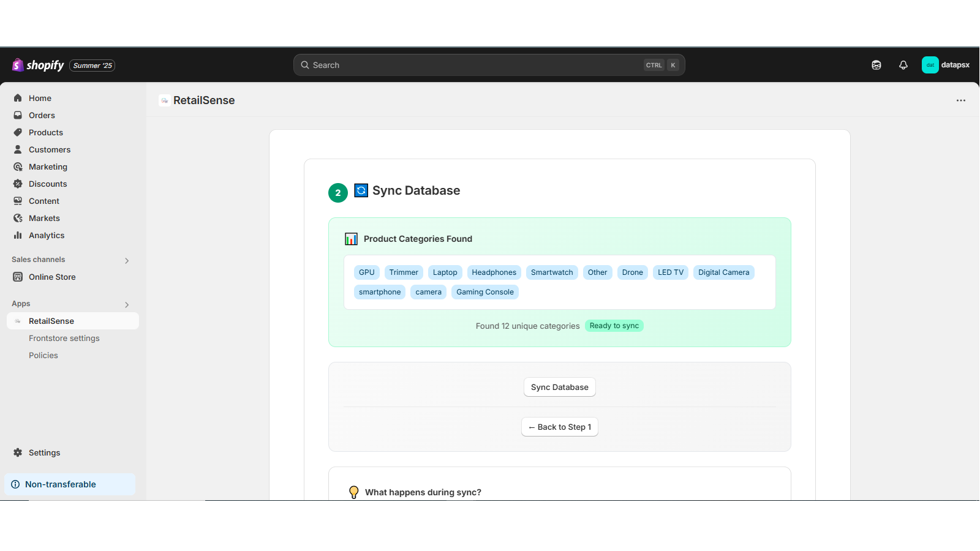The height and width of the screenshot is (551, 980).
Task: Click the datapsx store avatar
Action: [x=930, y=65]
